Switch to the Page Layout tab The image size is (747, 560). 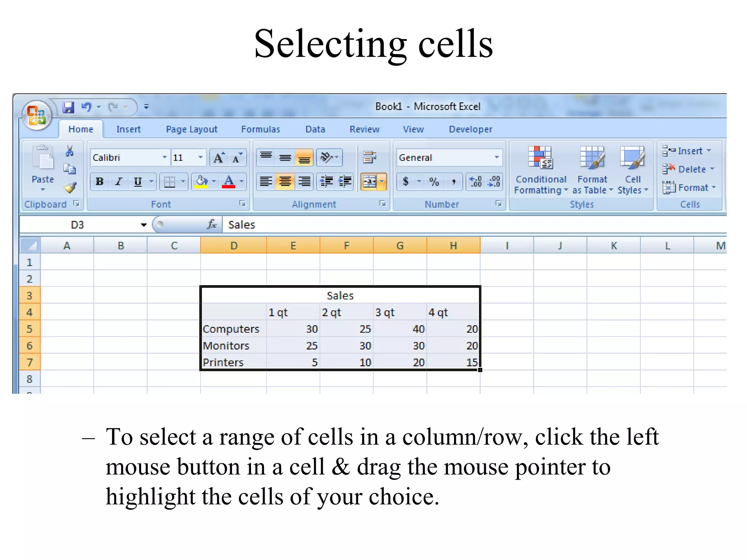[191, 129]
